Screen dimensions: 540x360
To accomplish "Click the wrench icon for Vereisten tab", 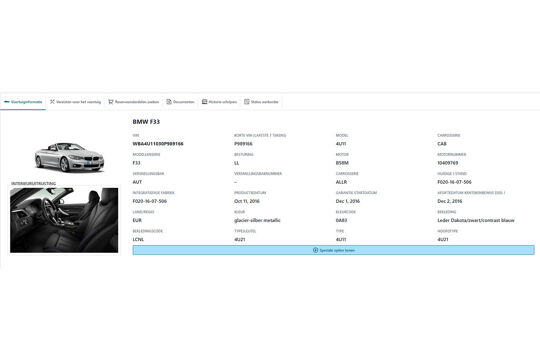I will [52, 102].
